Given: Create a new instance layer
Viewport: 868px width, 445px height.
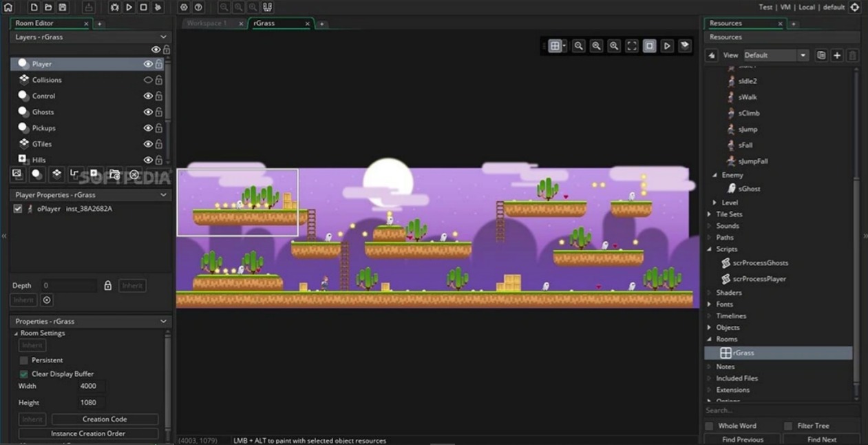Looking at the screenshot, I should click(x=37, y=174).
